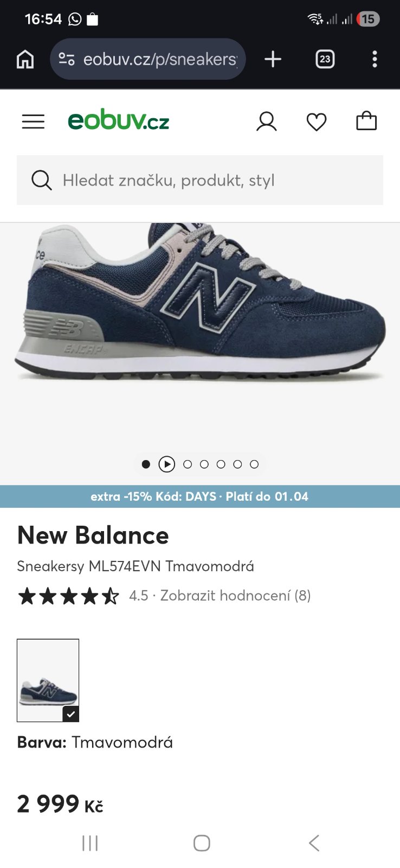The height and width of the screenshot is (868, 400).
Task: Open the user account icon
Action: click(x=266, y=122)
